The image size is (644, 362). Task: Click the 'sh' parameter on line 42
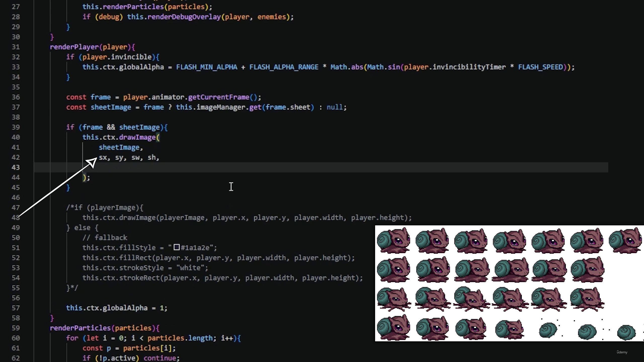coord(152,158)
